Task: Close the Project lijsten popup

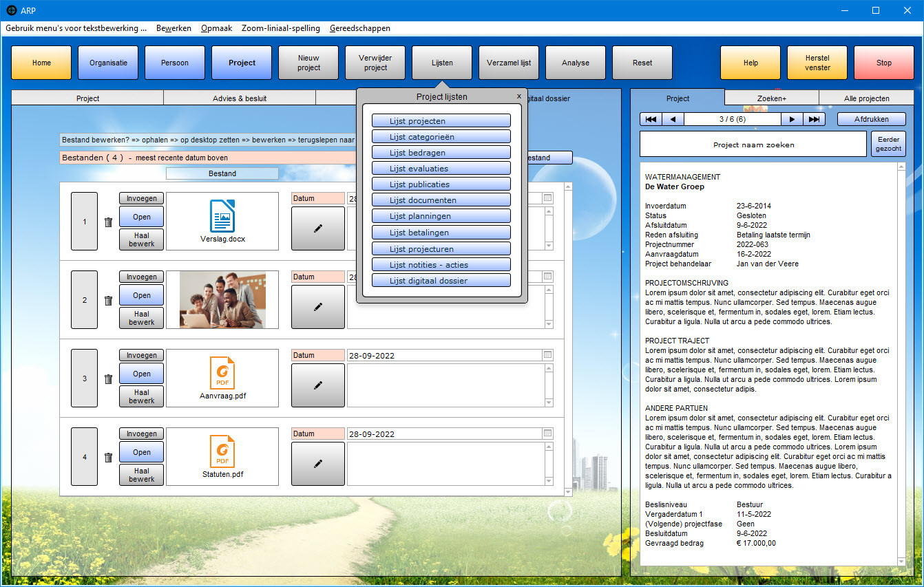Action: pyautogui.click(x=519, y=97)
